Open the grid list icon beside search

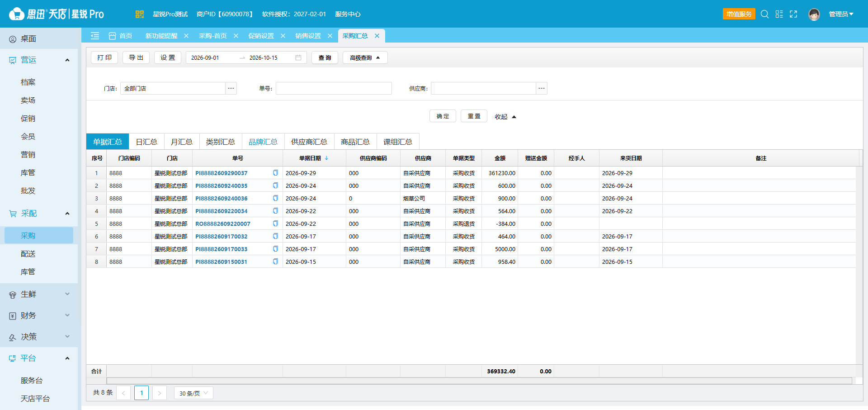pyautogui.click(x=779, y=14)
